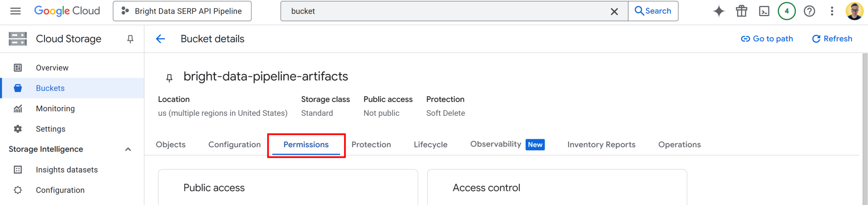Click the user account avatar
868x205 pixels.
(x=854, y=11)
